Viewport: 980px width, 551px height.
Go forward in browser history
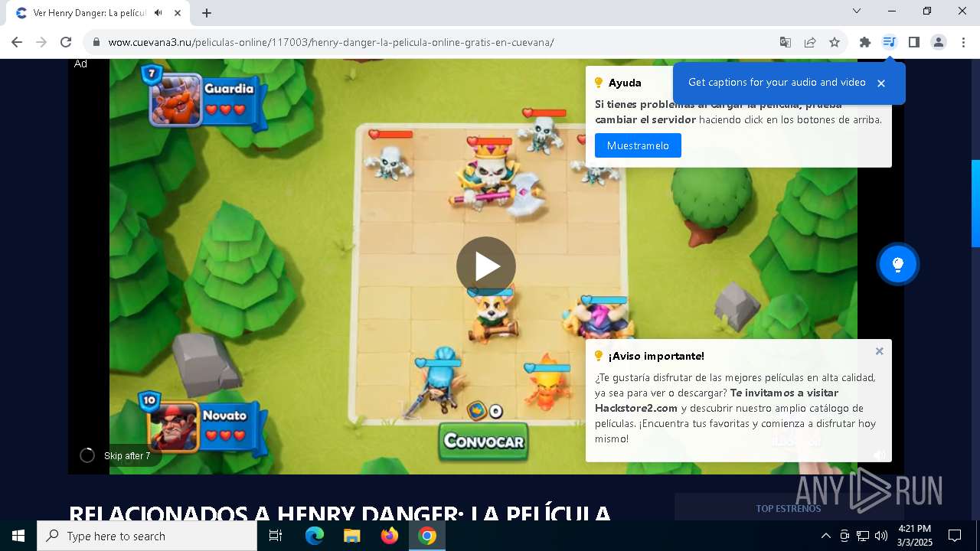click(41, 42)
